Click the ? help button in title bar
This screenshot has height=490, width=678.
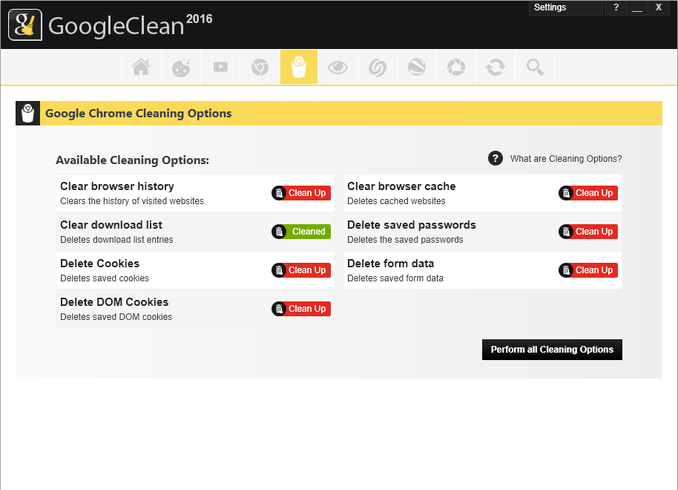coord(616,7)
